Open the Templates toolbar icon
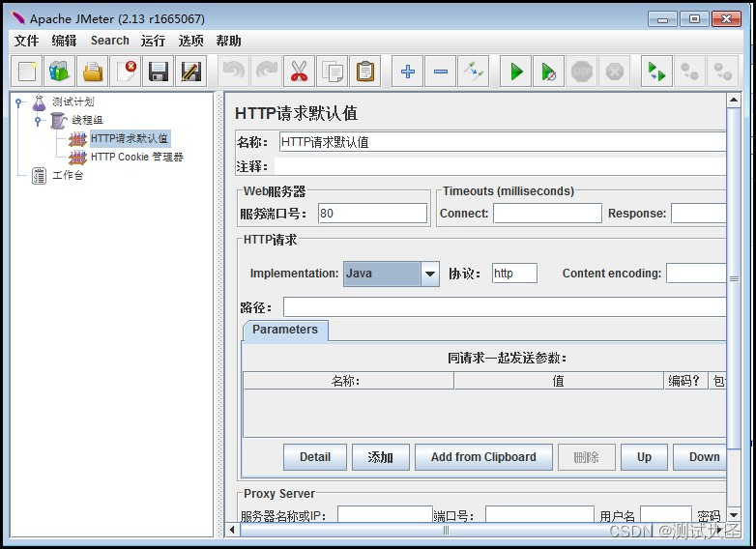 click(x=60, y=72)
